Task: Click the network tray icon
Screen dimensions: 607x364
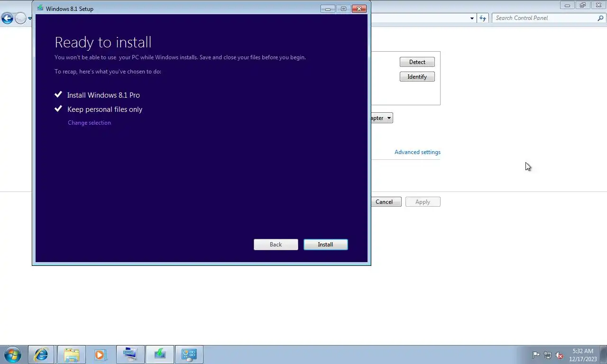Action: click(x=548, y=355)
